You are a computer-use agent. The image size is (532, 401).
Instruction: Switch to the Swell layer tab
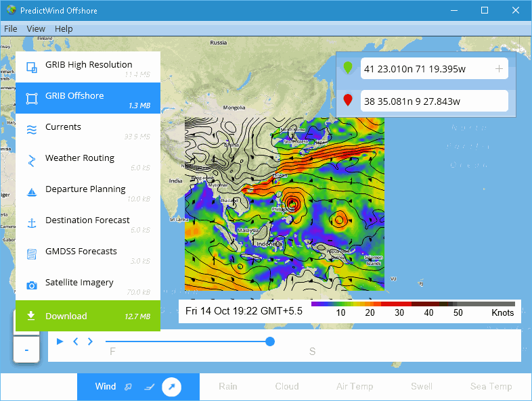422,386
